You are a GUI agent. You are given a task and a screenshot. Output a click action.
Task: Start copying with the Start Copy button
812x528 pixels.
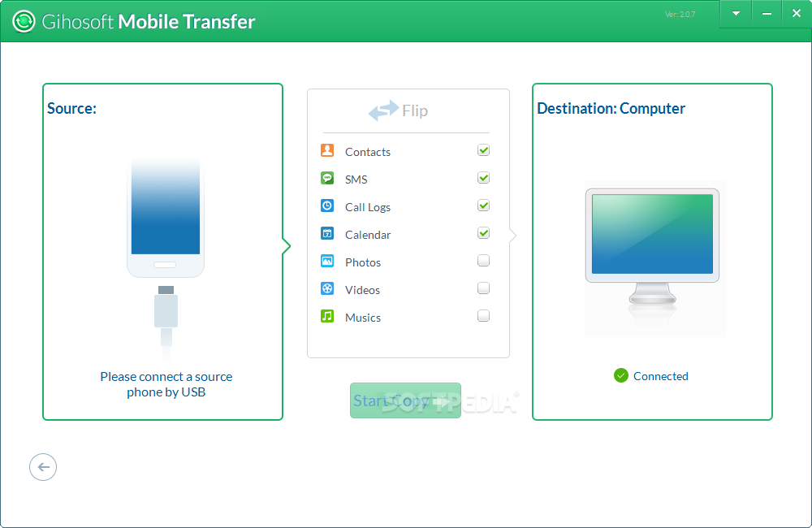tap(405, 400)
